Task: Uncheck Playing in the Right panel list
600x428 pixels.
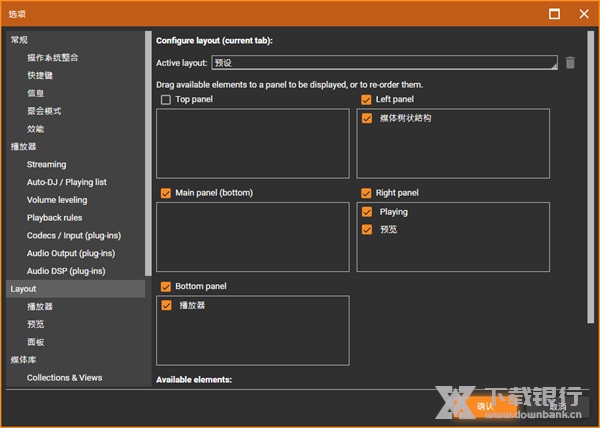Action: click(x=367, y=212)
